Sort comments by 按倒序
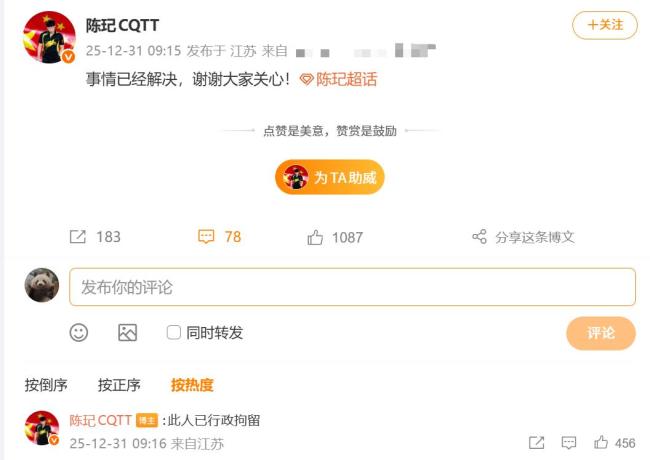 46,385
